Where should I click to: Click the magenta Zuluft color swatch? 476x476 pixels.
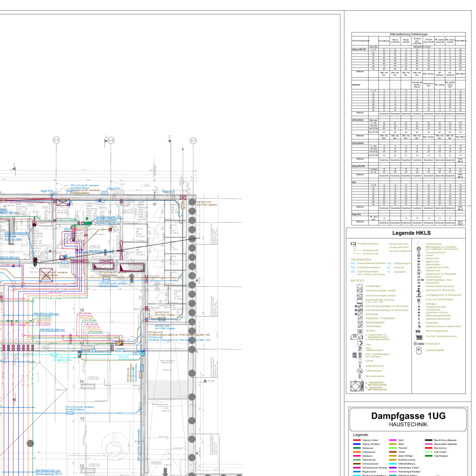coord(392,440)
